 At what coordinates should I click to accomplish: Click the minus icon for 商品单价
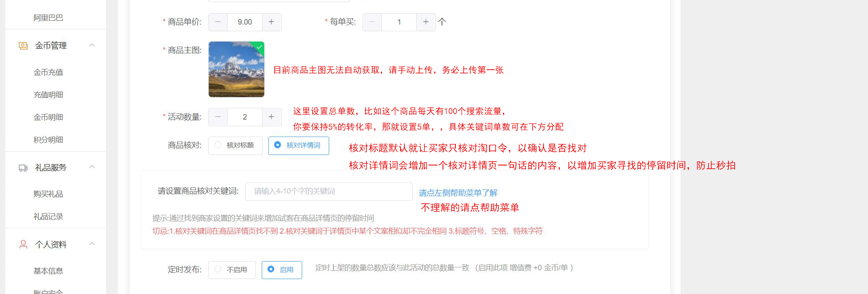point(218,22)
